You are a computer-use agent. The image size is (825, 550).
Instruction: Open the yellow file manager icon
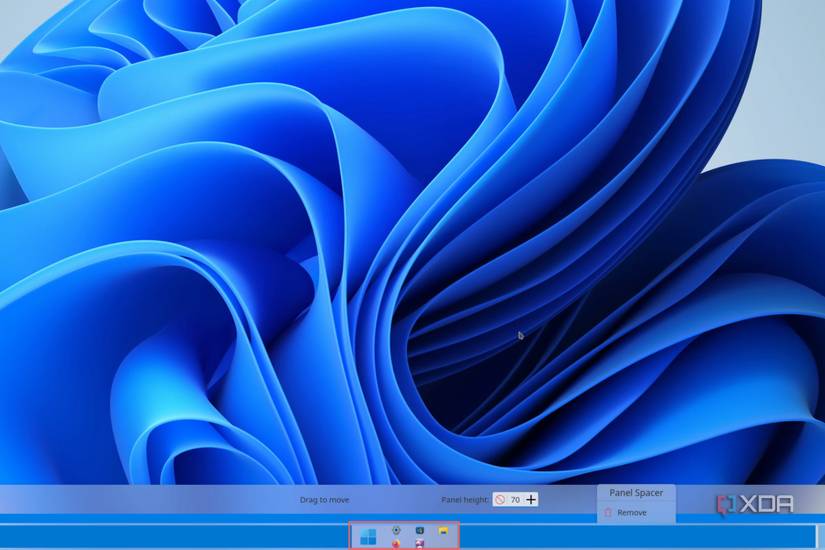443,531
